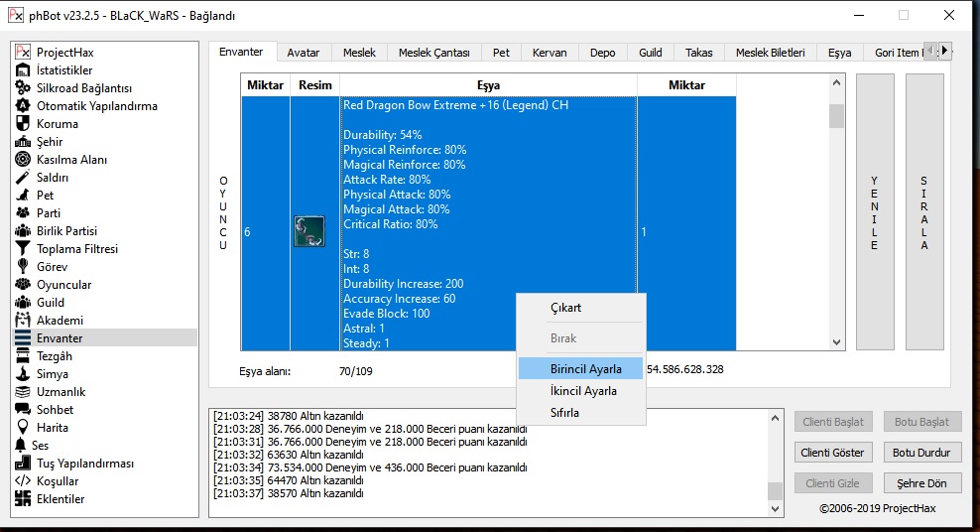
Task: Switch to the Meslek Çantası tab
Action: [x=433, y=53]
